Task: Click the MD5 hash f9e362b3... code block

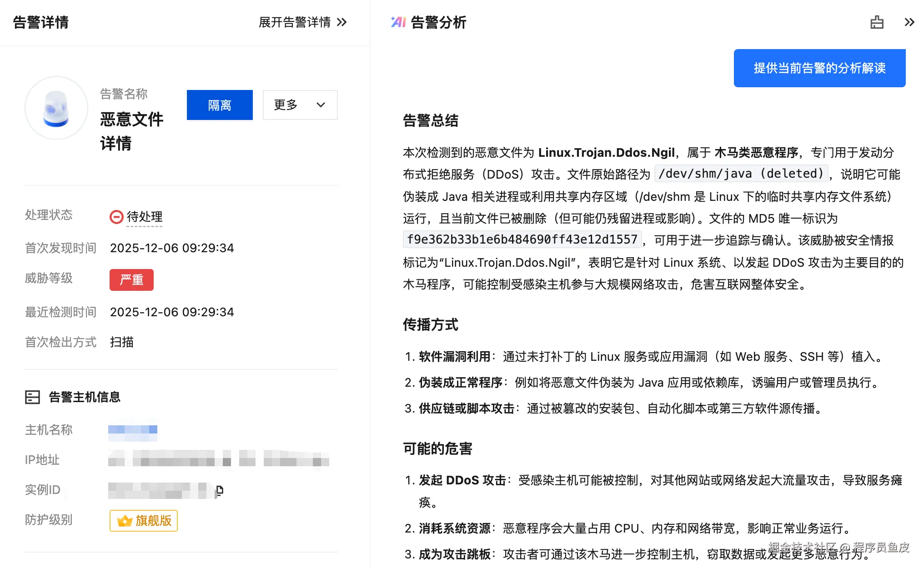Action: pos(522,239)
